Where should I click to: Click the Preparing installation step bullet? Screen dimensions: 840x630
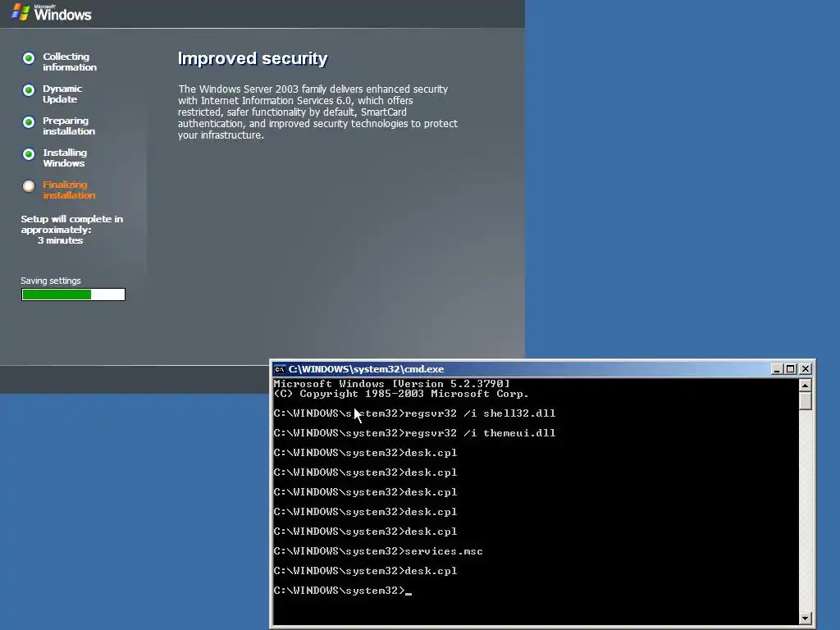pyautogui.click(x=29, y=122)
